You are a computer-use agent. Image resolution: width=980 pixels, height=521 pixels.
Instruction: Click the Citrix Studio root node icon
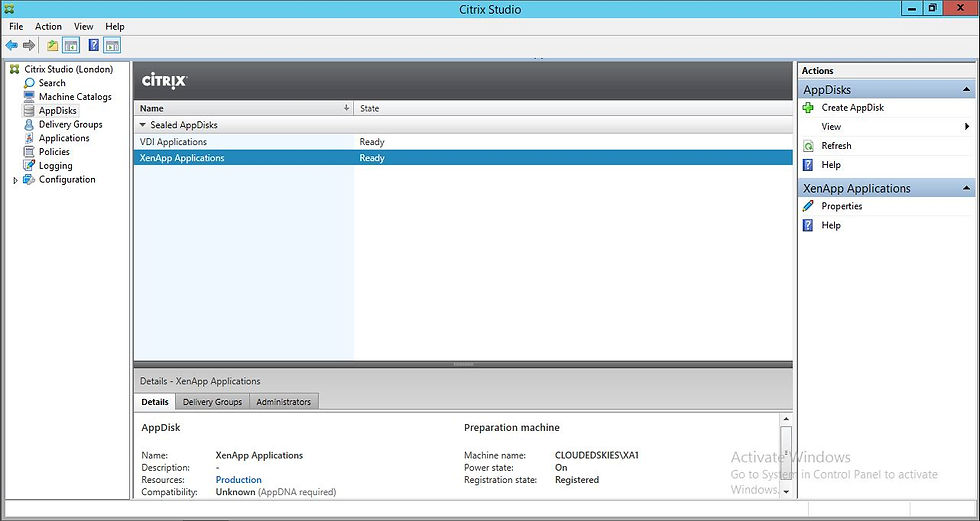(15, 69)
